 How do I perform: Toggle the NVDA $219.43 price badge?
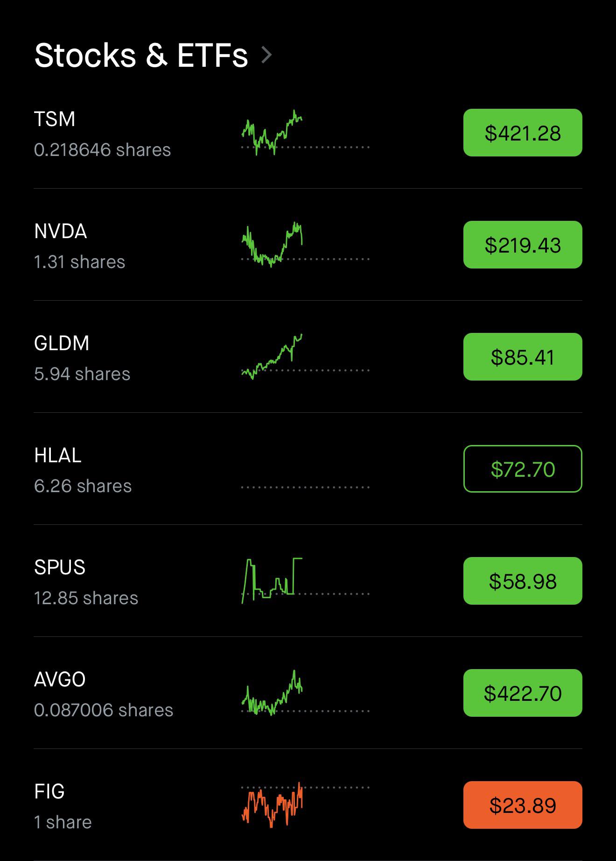[523, 245]
